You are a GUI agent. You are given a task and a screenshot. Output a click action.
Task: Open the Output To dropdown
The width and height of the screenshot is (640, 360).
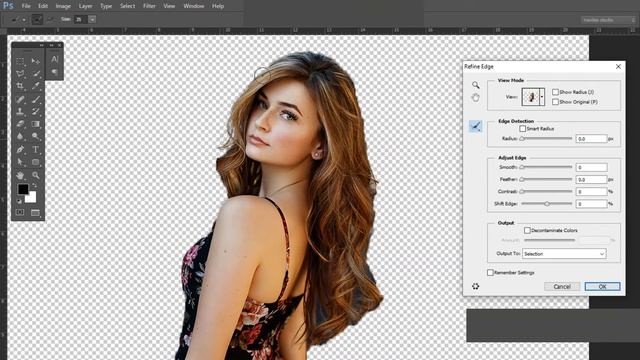564,253
